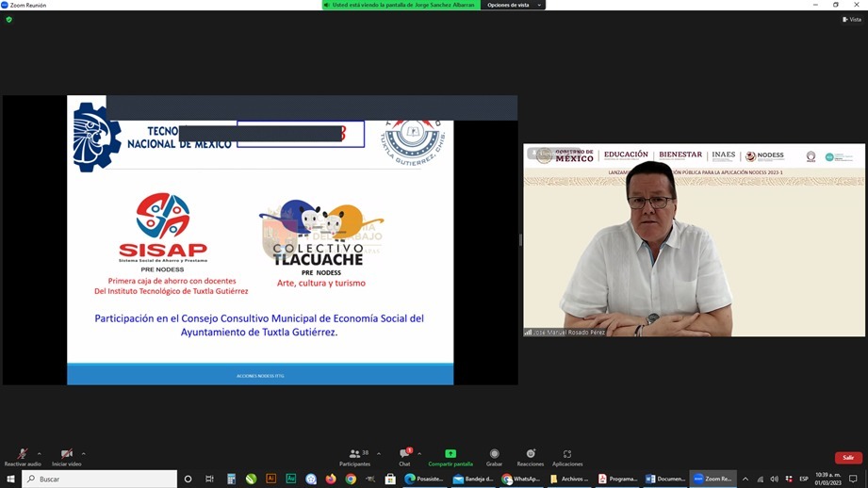The height and width of the screenshot is (488, 868).
Task: Start recording with Grabar
Action: tap(495, 457)
